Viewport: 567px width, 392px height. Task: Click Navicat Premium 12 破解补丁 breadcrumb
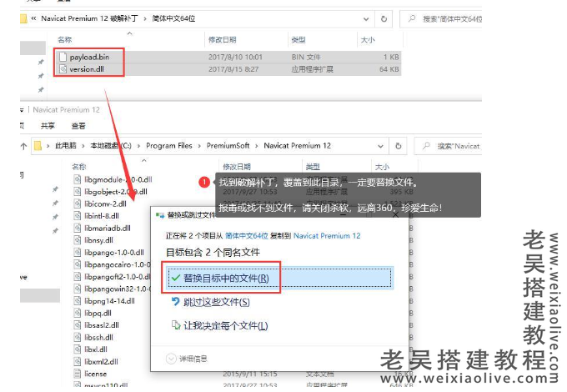(x=89, y=18)
